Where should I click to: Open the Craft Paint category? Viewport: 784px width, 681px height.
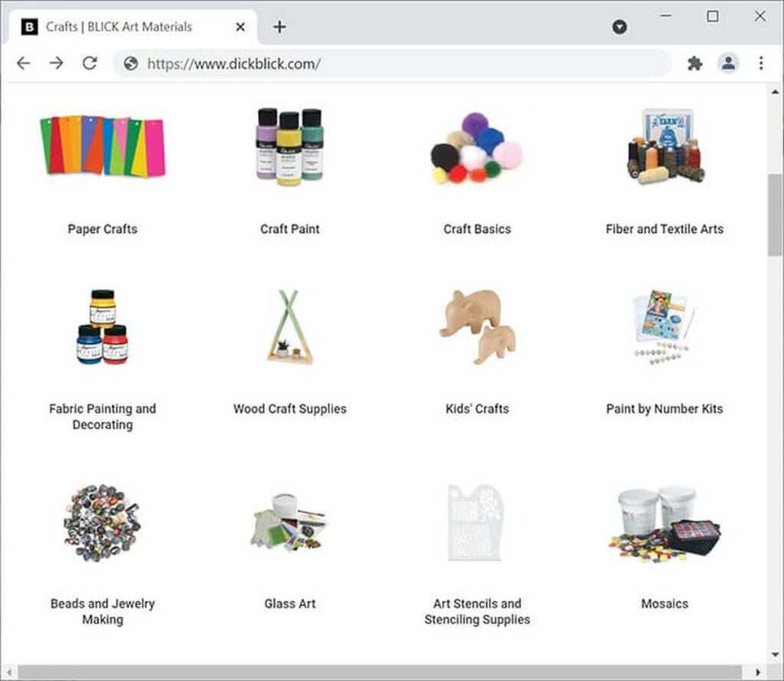click(289, 228)
